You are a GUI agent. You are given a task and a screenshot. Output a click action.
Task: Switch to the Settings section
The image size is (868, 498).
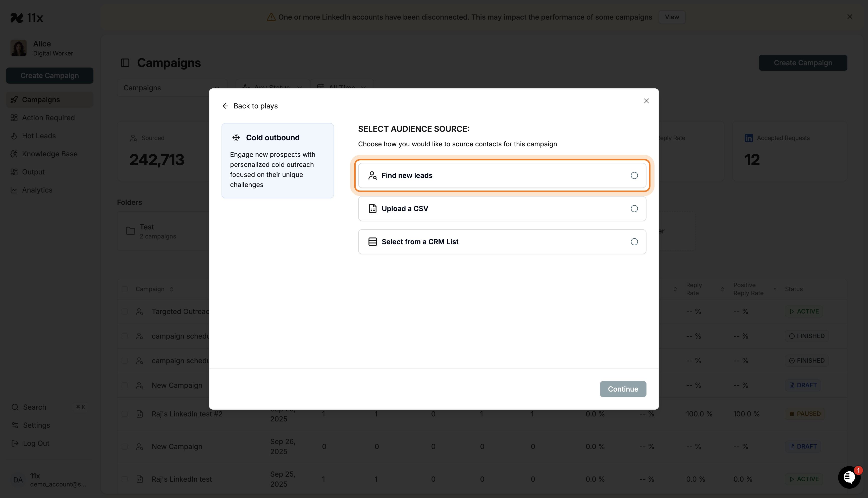pos(36,425)
